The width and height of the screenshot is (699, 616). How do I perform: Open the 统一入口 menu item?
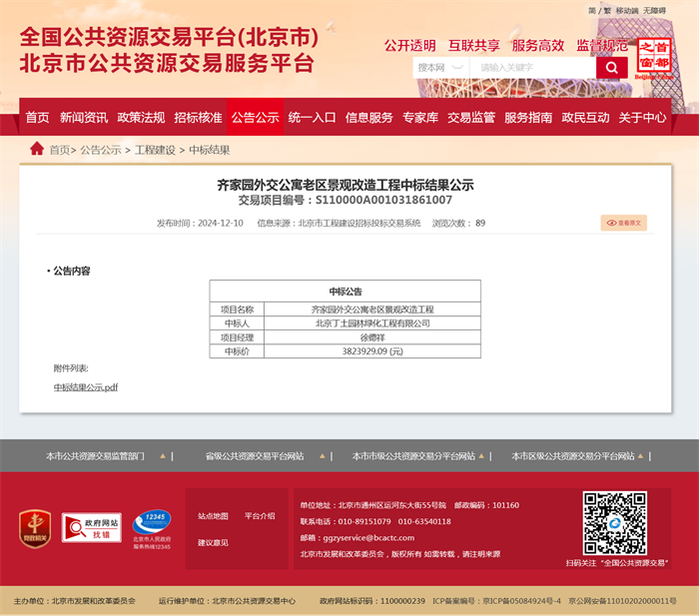point(312,117)
